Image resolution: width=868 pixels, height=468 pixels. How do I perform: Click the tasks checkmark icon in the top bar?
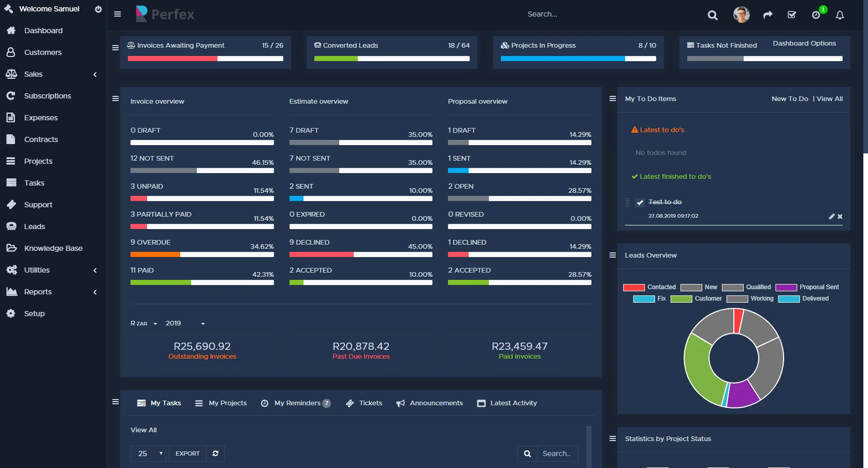point(791,15)
